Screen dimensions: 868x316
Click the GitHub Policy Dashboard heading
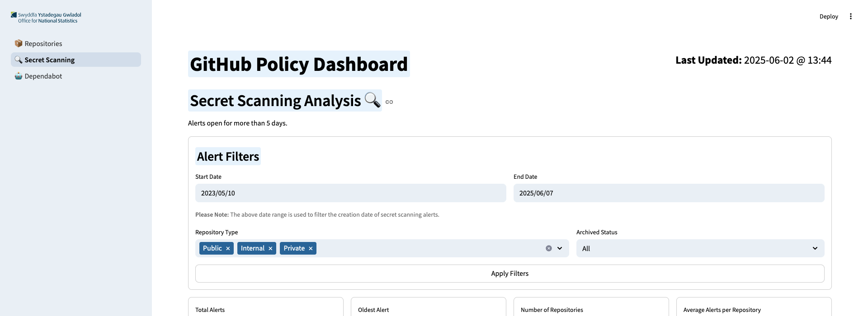pyautogui.click(x=299, y=64)
